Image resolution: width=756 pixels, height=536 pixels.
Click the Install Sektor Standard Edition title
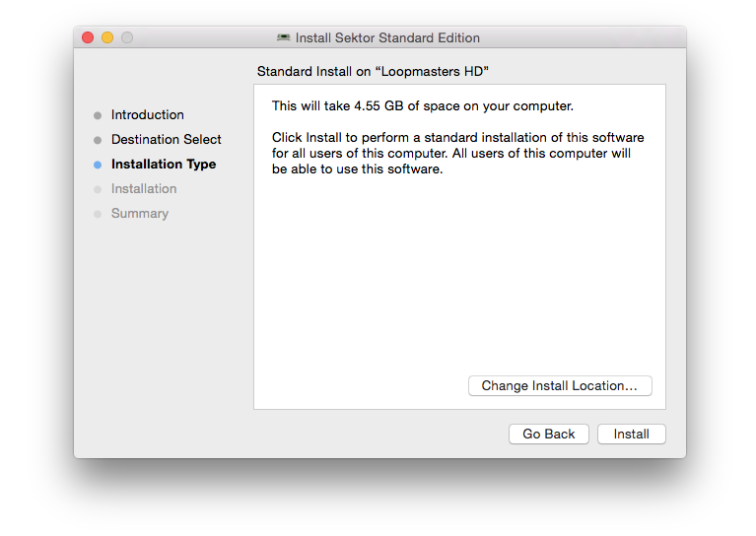(x=387, y=37)
